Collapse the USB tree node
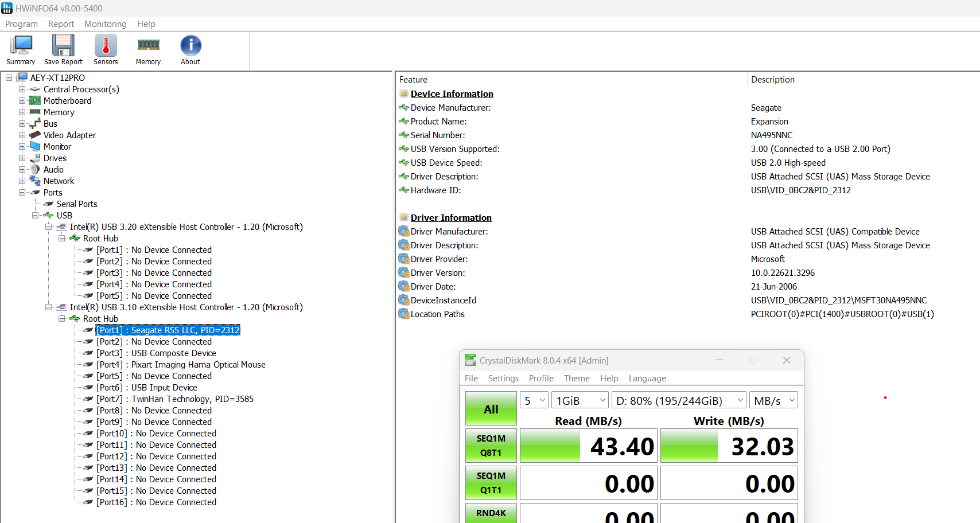This screenshot has width=980, height=523. tap(35, 215)
